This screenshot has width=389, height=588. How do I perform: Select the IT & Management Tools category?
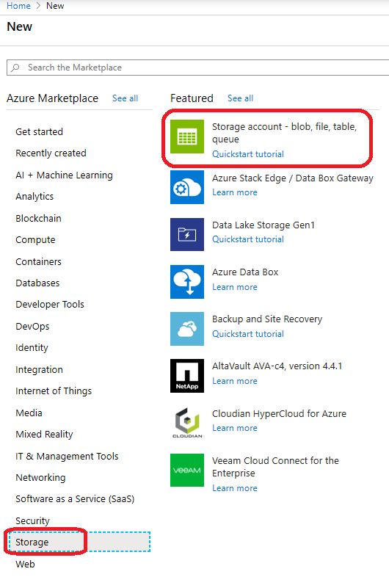tap(67, 457)
